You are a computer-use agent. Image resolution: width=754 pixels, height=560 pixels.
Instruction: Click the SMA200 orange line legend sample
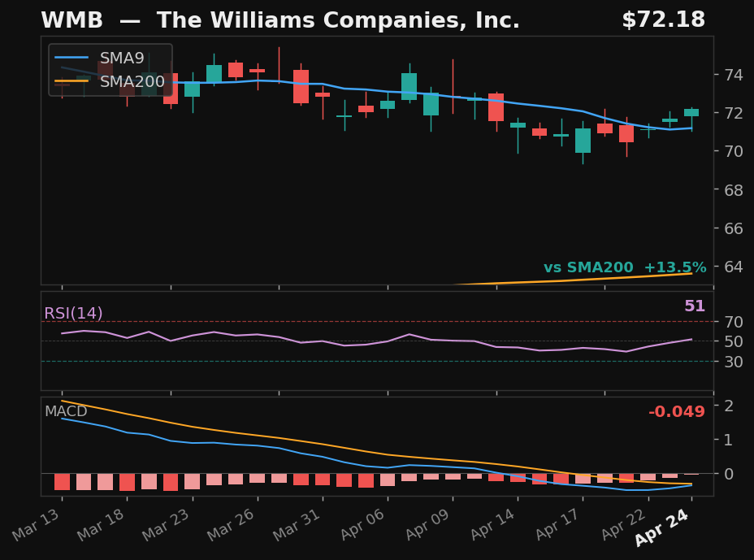[x=73, y=80]
